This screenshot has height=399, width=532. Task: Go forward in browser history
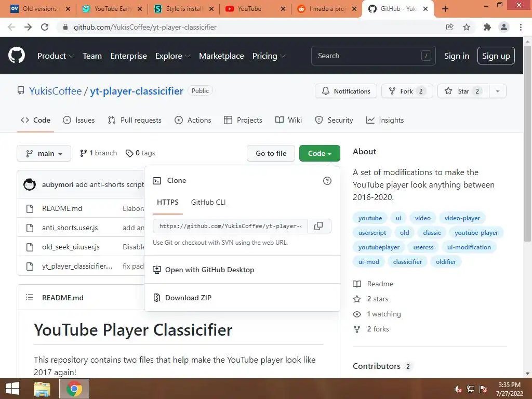click(x=28, y=27)
